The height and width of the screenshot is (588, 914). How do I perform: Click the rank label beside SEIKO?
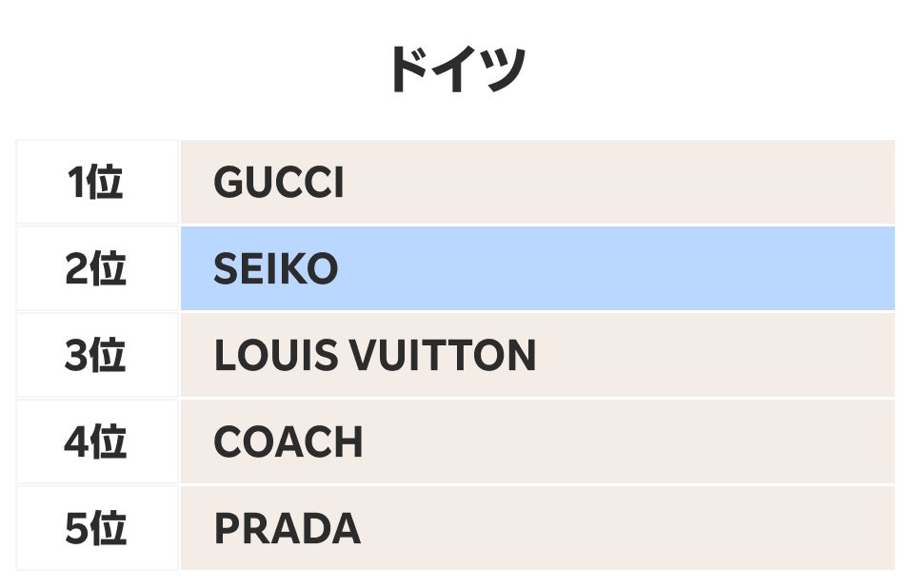pyautogui.click(x=96, y=269)
